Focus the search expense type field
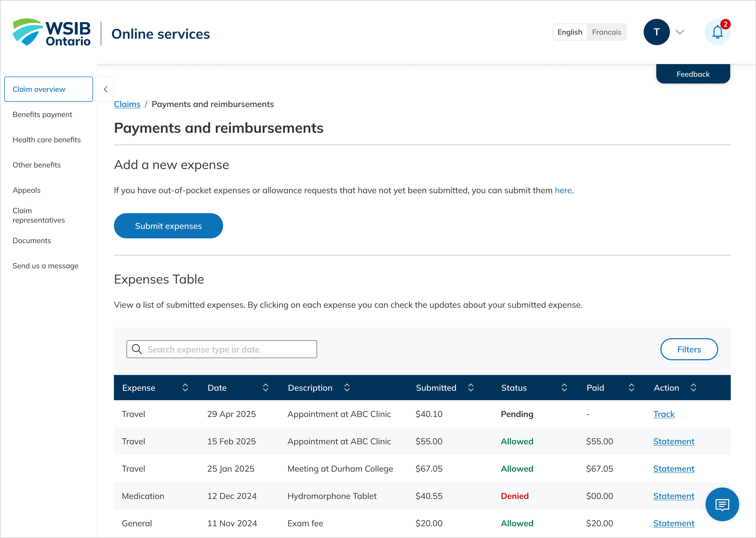Viewport: 756px width, 538px height. pos(228,349)
